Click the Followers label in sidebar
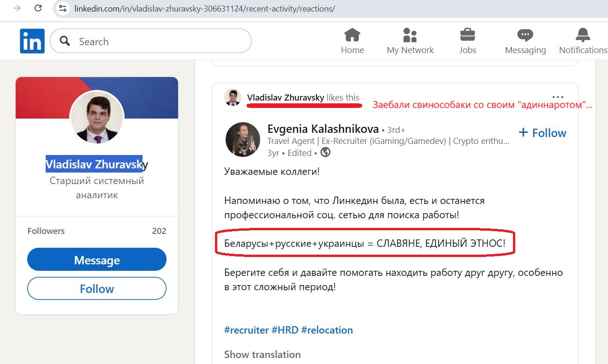608x364 pixels. tap(46, 231)
